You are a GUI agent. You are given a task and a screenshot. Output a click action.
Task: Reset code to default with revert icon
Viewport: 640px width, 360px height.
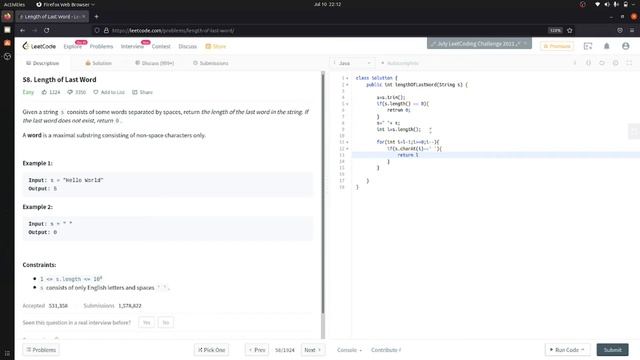click(602, 63)
